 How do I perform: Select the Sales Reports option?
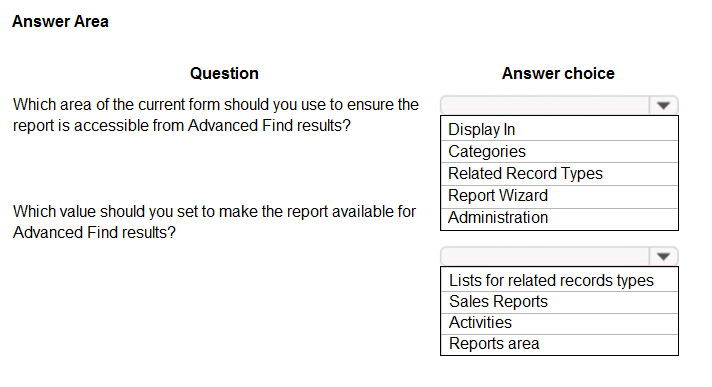pos(559,302)
